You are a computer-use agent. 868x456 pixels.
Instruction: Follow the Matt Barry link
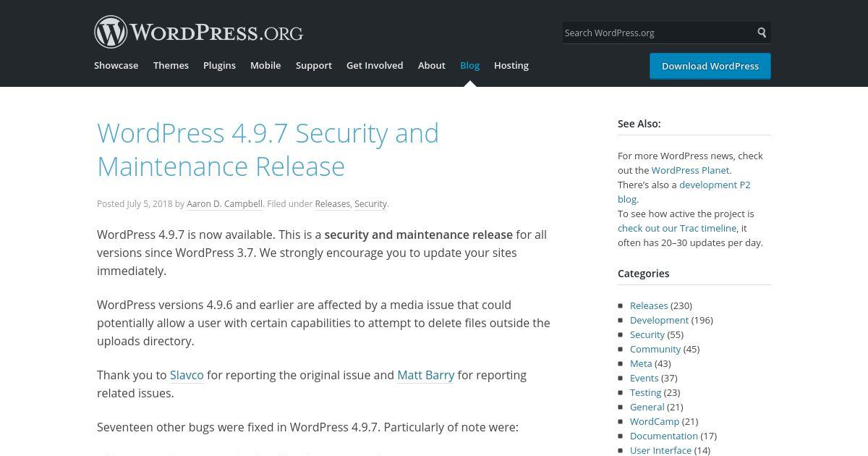point(426,375)
